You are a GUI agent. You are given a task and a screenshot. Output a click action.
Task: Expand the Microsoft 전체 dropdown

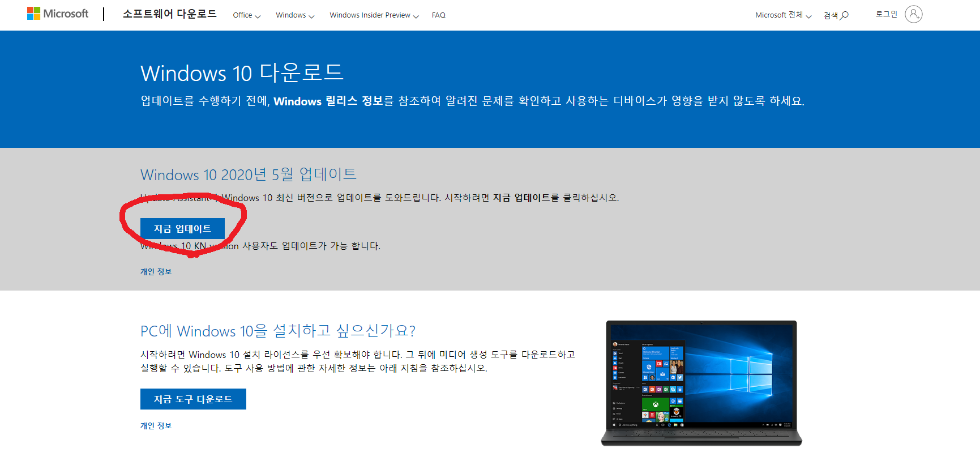tap(784, 15)
